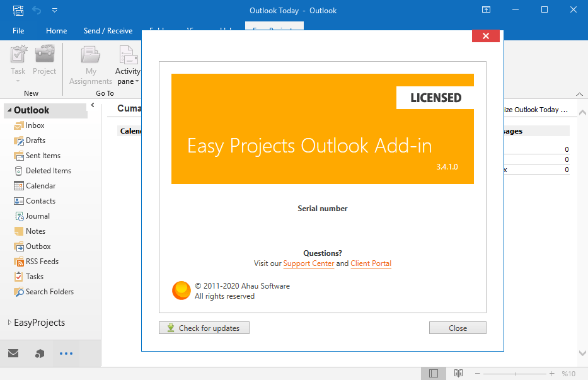Collapse the ribbon with the chevron
Viewport: 588px width, 380px height.
(579, 94)
